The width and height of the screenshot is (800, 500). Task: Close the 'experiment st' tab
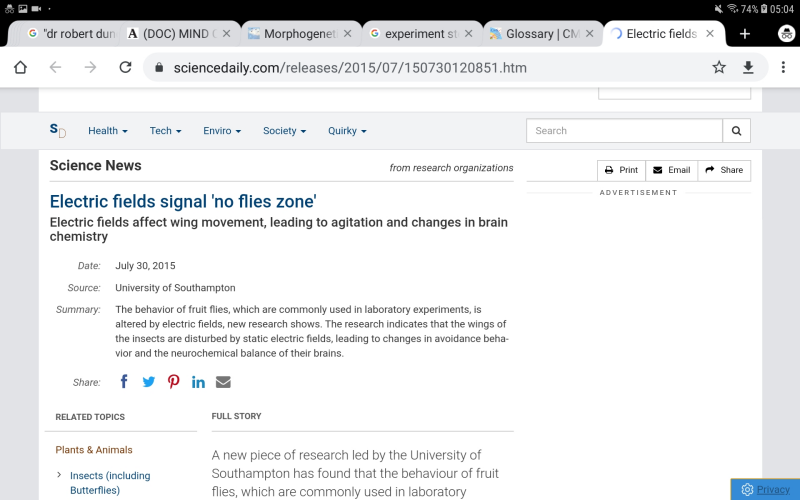468,34
